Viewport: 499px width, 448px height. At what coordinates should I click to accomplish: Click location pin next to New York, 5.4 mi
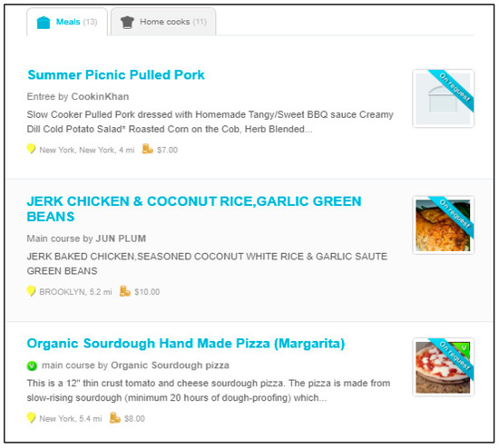(31, 418)
